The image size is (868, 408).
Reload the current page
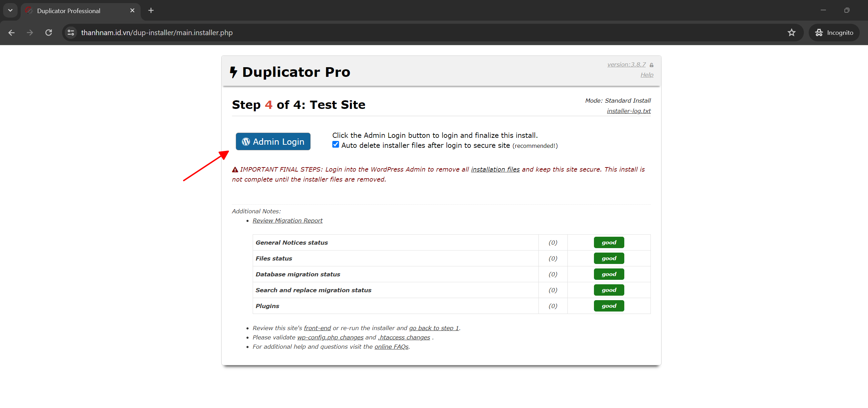point(49,33)
